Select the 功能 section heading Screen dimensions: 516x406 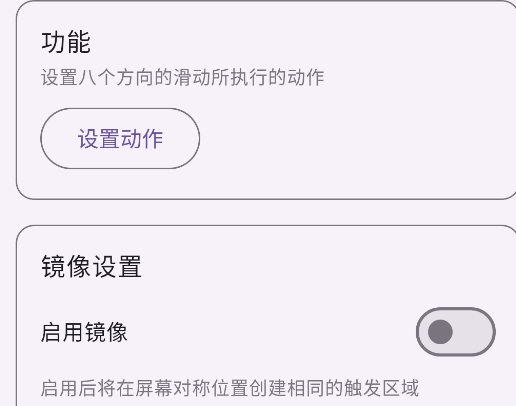66,42
